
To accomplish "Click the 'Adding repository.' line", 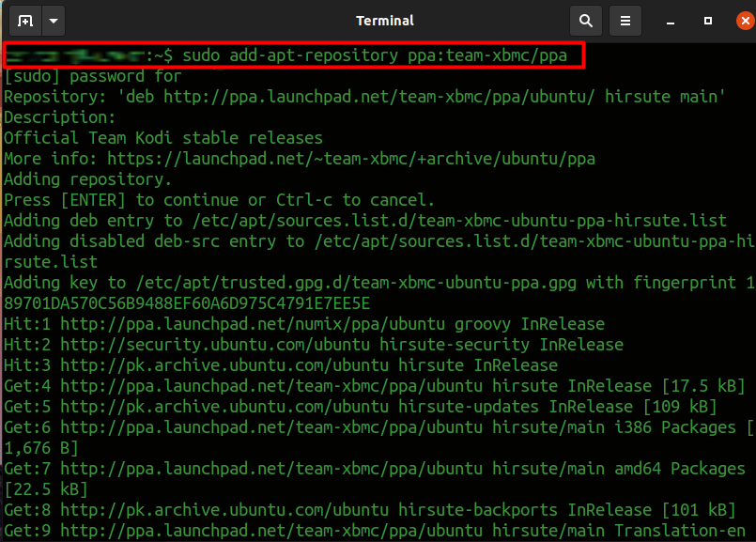I will (x=87, y=179).
